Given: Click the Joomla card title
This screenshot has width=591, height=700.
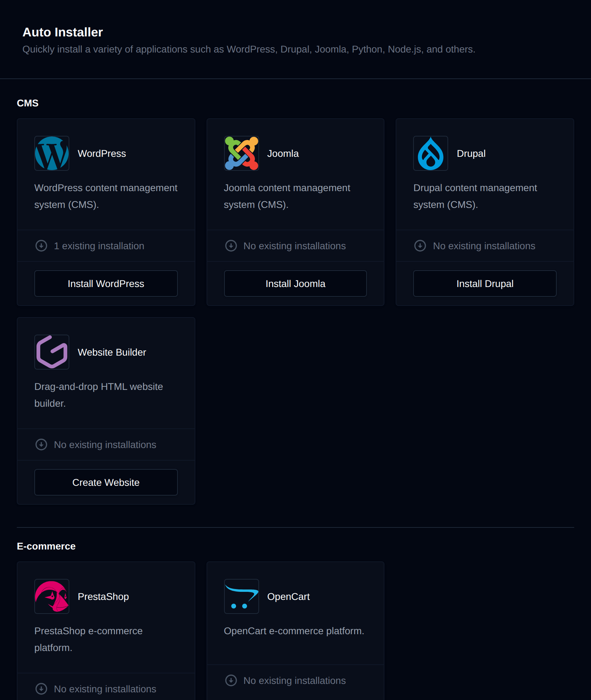Looking at the screenshot, I should (x=283, y=153).
